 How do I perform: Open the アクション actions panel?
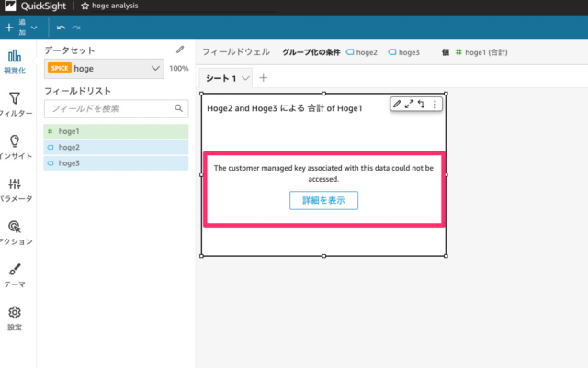[x=15, y=233]
